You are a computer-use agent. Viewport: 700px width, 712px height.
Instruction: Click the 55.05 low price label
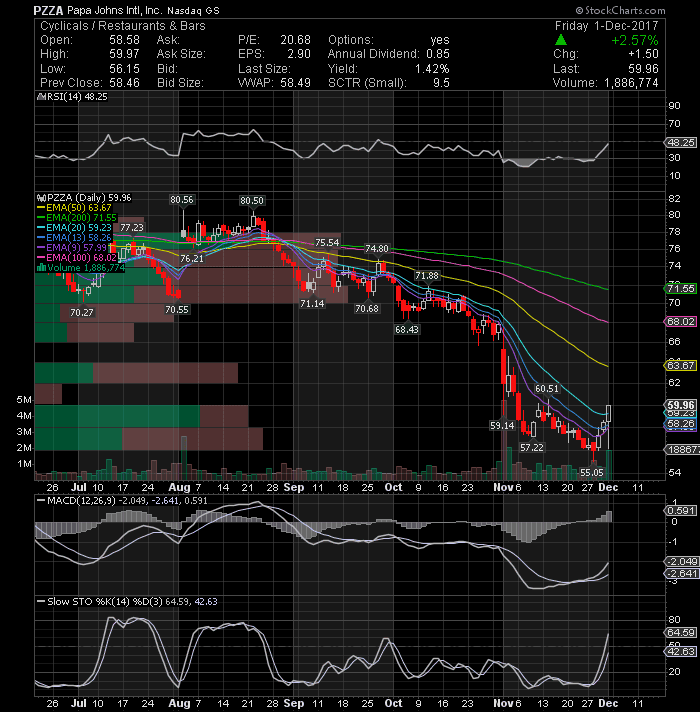point(592,473)
